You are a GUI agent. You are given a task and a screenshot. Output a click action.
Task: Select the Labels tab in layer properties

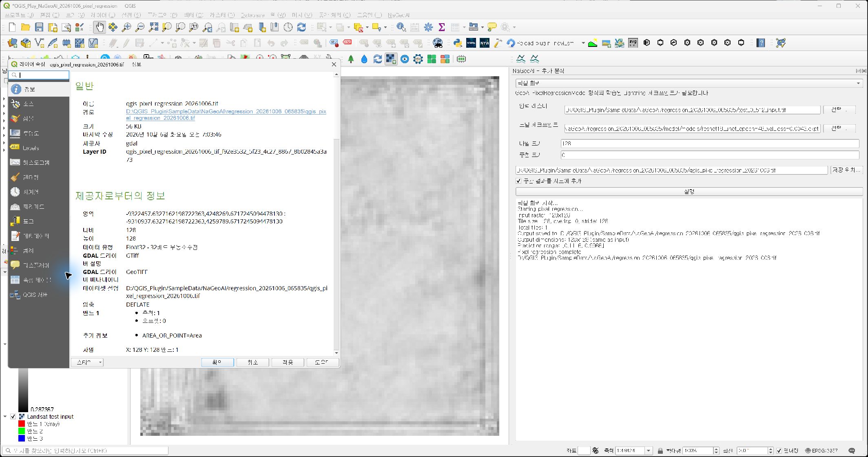click(39, 148)
